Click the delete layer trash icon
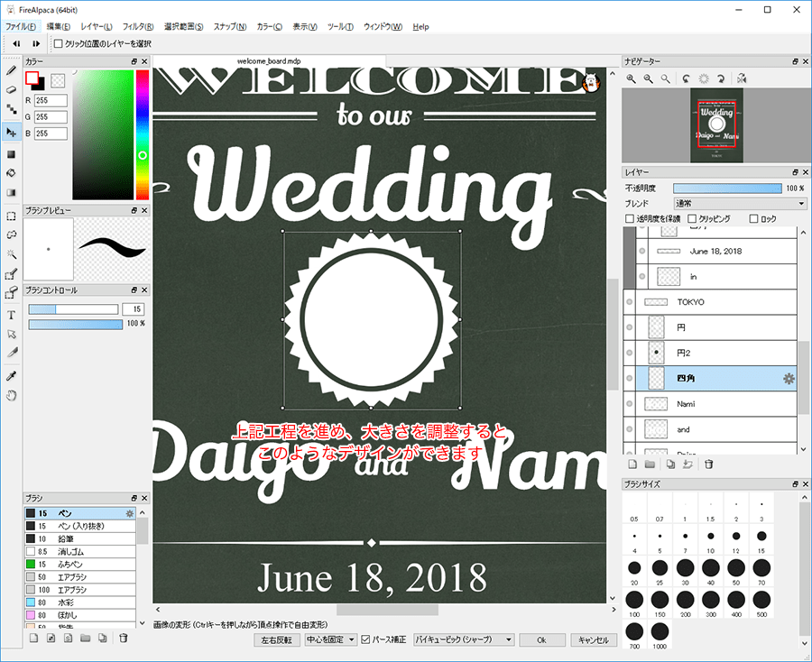The image size is (812, 662). (x=709, y=464)
